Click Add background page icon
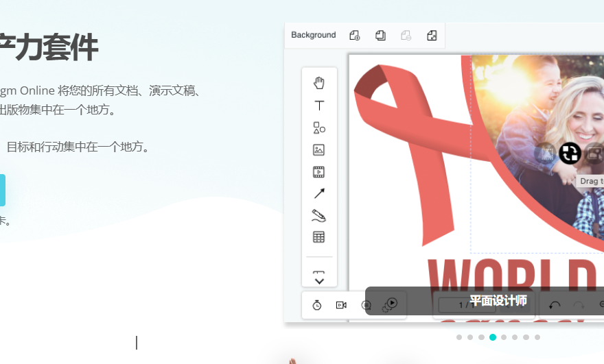This screenshot has height=364, width=604. [354, 36]
